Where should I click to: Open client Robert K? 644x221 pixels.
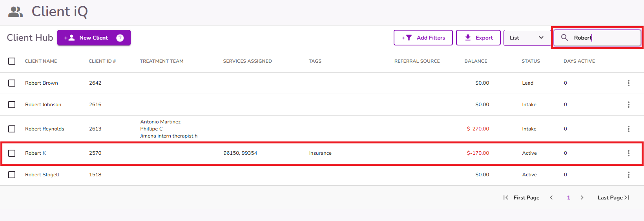pos(35,153)
